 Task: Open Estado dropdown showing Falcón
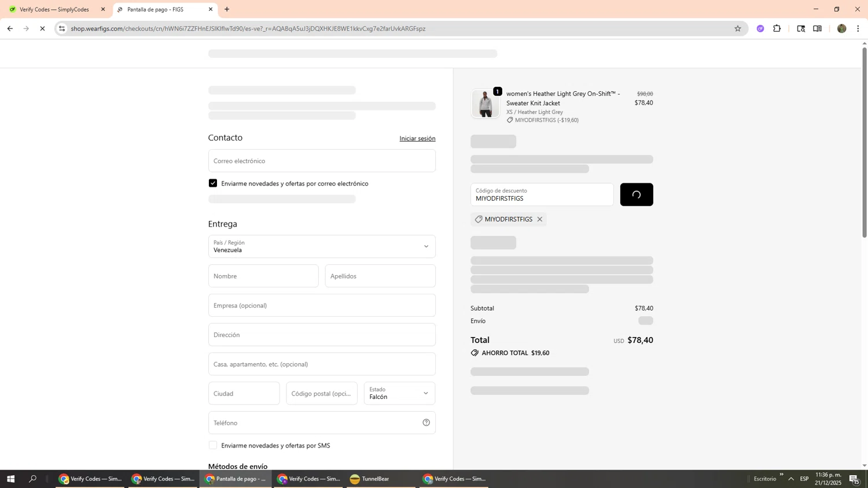click(x=399, y=393)
